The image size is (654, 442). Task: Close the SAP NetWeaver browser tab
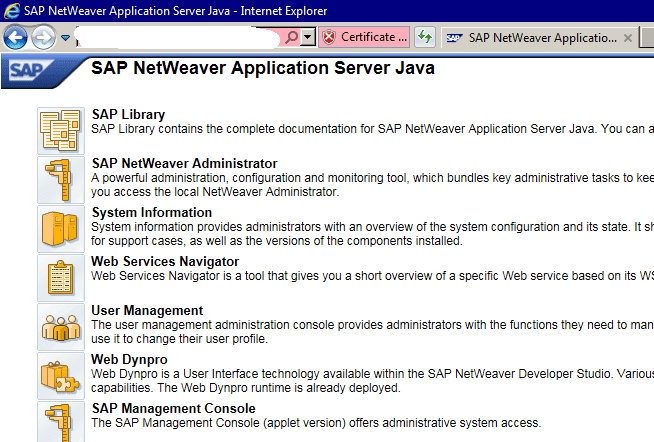627,38
